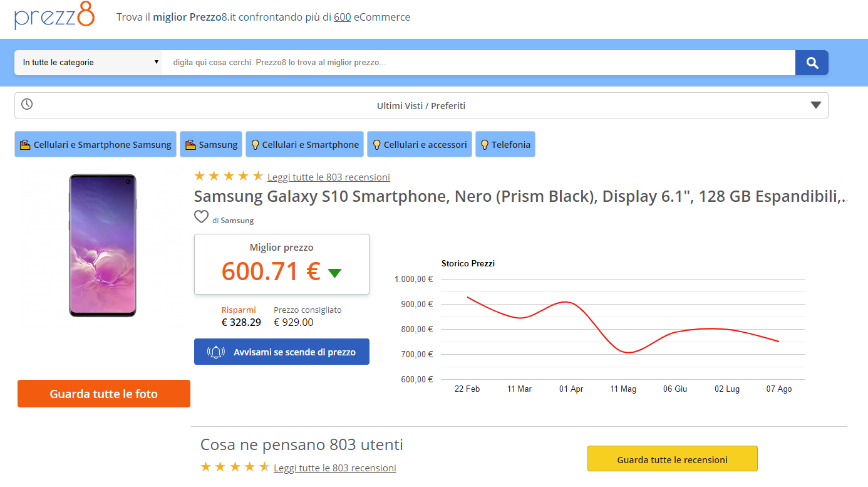
Task: Click the icon beside Cellulari e Smartphone Samsung
Action: (x=25, y=145)
